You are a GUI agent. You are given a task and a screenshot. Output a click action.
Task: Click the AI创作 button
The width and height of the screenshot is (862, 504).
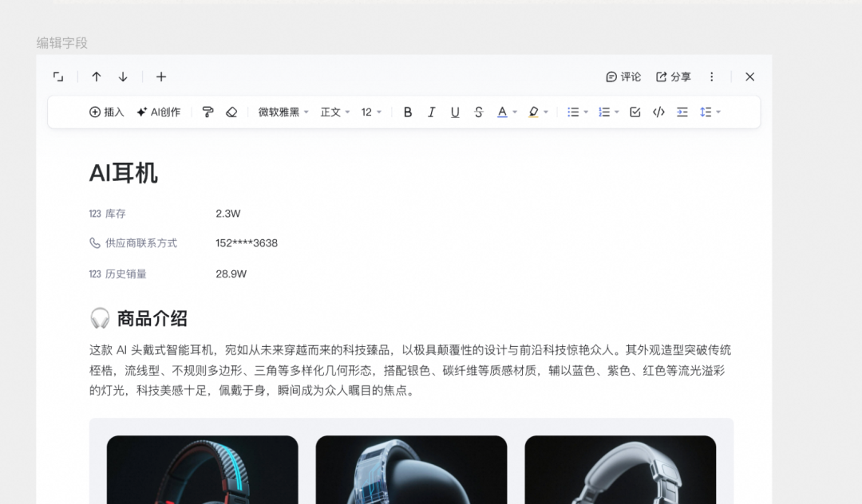click(158, 112)
